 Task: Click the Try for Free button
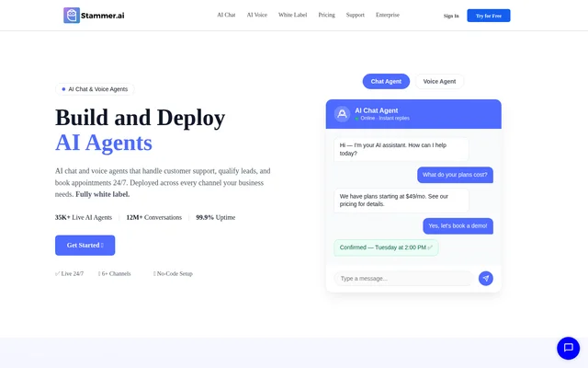pos(489,16)
